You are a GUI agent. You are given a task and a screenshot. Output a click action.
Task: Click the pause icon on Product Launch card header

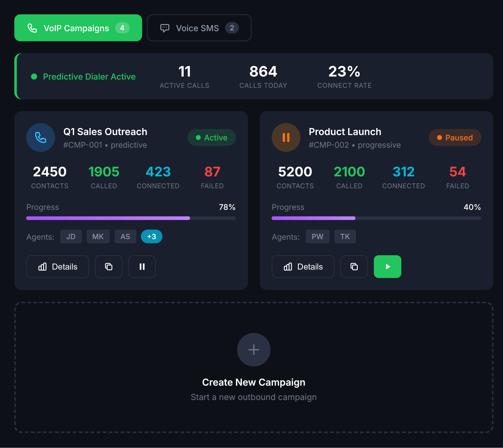(x=286, y=137)
